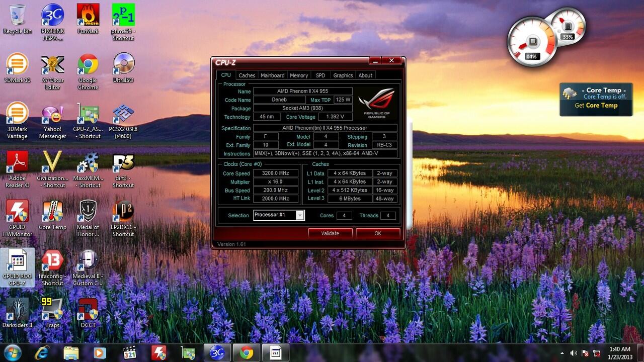The height and width of the screenshot is (362, 644).
Task: Select Civilization shortcut icon
Action: pos(52,169)
